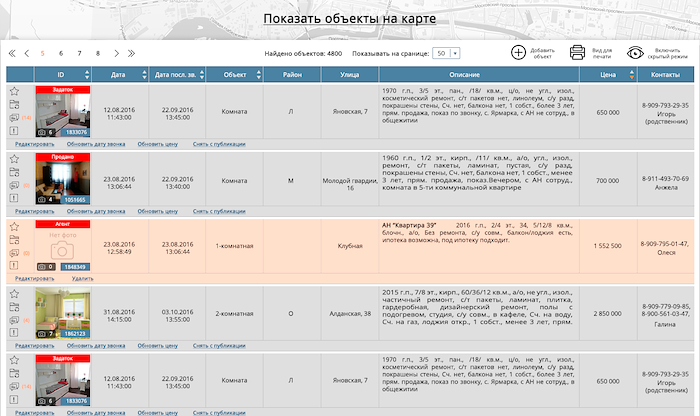Click 2-комнатная object cell
The width and height of the screenshot is (700, 416).
[x=234, y=314]
